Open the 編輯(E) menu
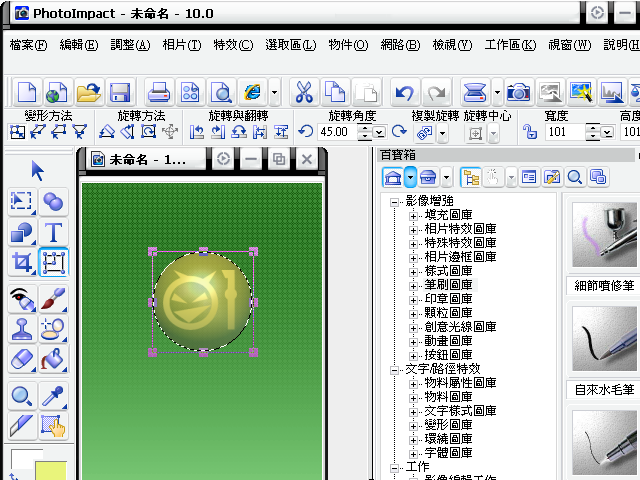Screen dimensions: 640x480 pos(79,44)
